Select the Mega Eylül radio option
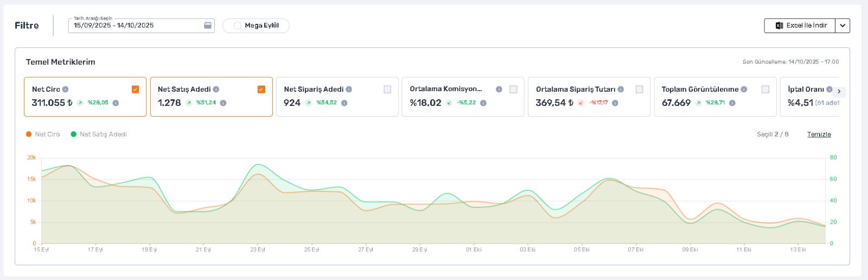 point(237,26)
